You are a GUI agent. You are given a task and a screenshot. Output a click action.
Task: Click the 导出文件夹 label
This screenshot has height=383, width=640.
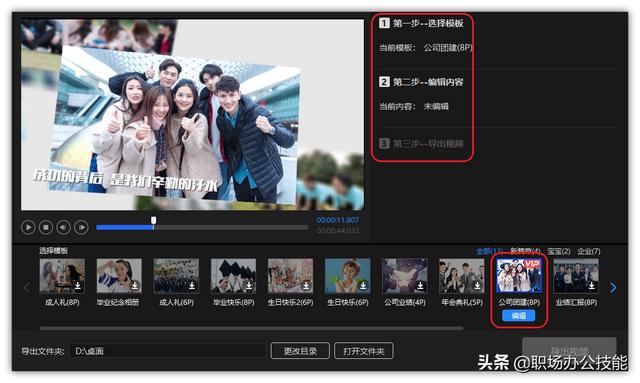pyautogui.click(x=43, y=351)
